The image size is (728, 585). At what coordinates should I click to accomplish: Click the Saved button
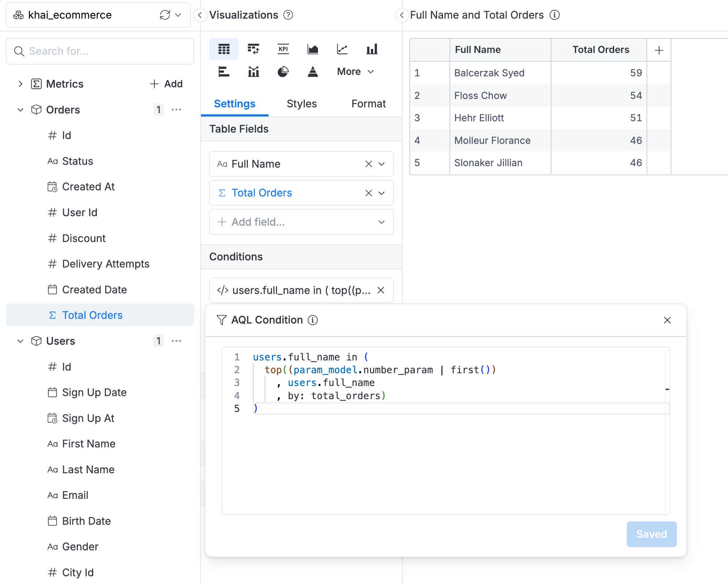point(651,534)
